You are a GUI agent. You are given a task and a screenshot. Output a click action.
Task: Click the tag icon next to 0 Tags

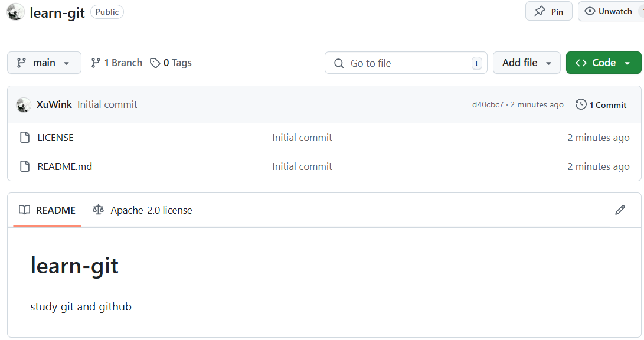[155, 63]
